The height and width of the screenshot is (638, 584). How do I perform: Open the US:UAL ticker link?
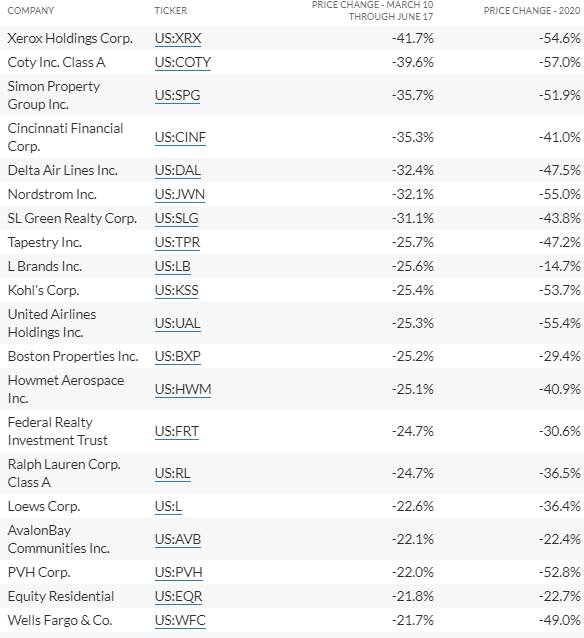(178, 323)
